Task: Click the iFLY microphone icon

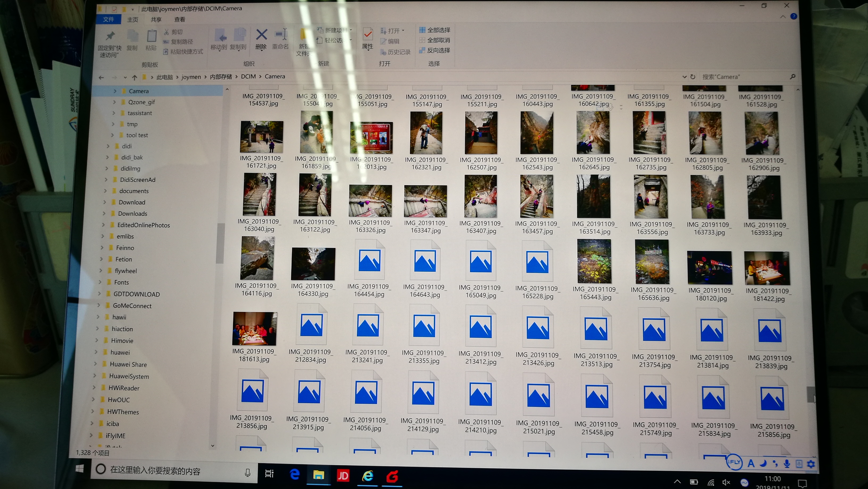Action: 787,463
